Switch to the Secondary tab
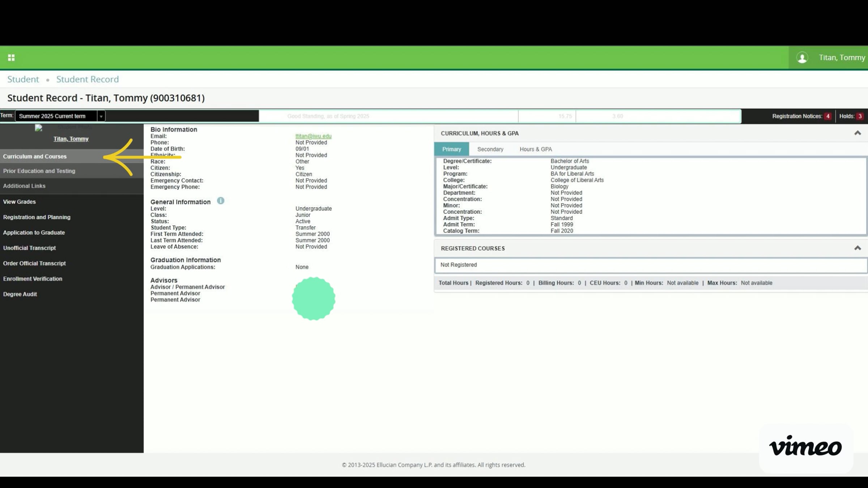The width and height of the screenshot is (868, 488). pos(490,149)
